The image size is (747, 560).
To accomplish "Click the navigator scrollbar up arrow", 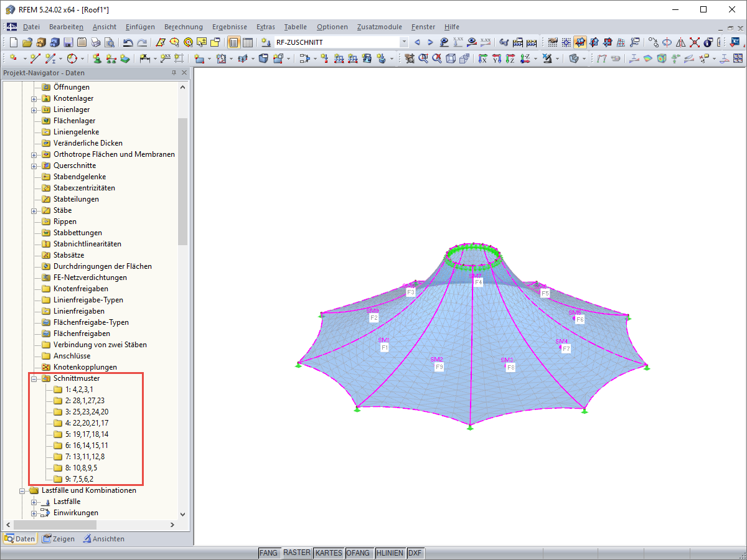I will point(182,86).
